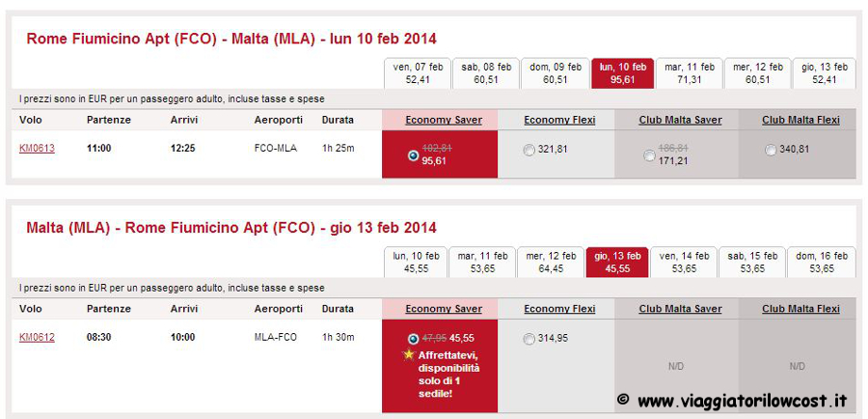Select return tab dom, 16 feb

coord(821,263)
